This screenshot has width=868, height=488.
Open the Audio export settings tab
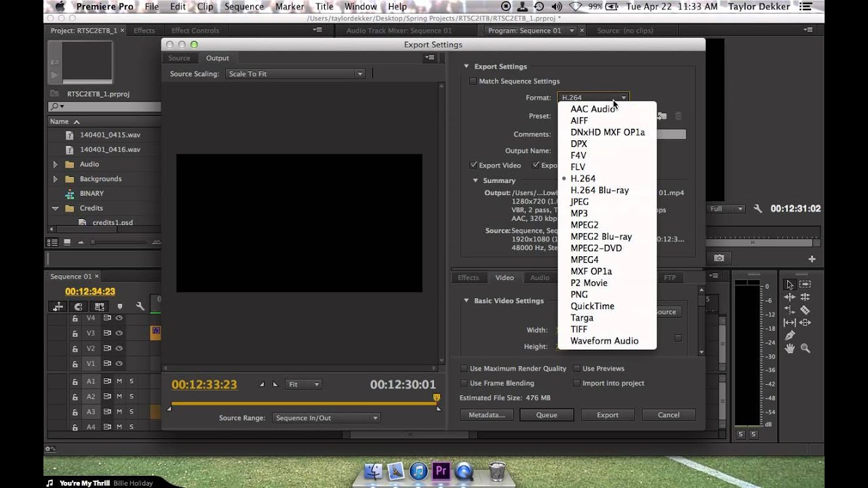[x=540, y=278]
